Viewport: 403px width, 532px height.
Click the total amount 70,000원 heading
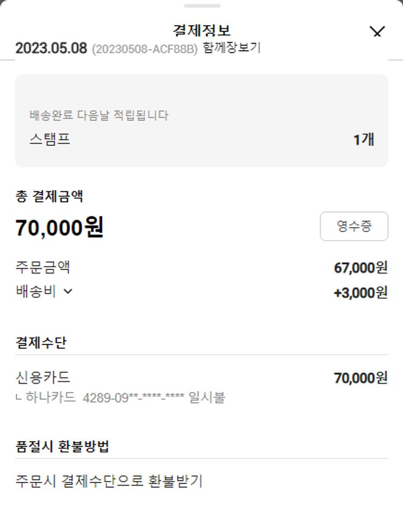click(x=59, y=228)
